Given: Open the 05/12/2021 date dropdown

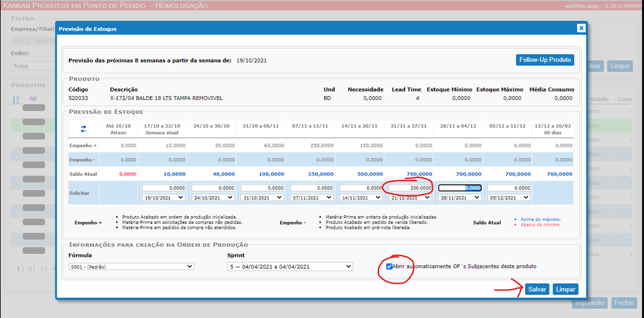Looking at the screenshot, I should 509,197.
